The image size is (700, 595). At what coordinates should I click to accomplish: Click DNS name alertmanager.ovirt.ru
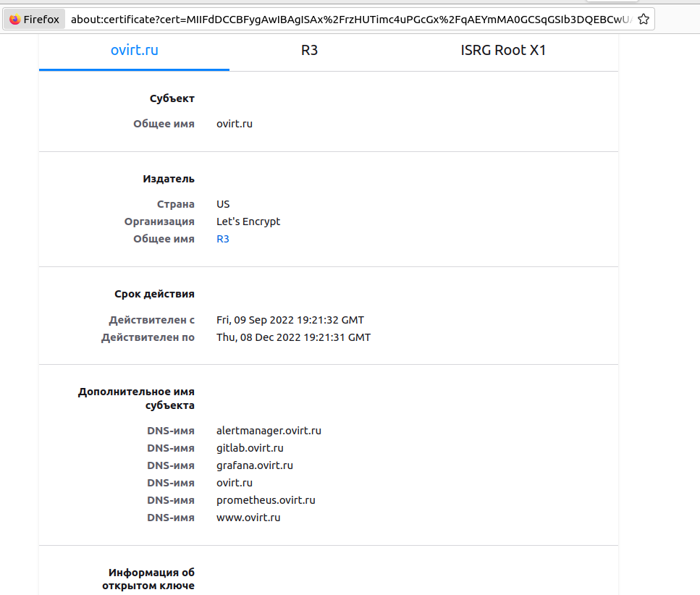pos(269,431)
